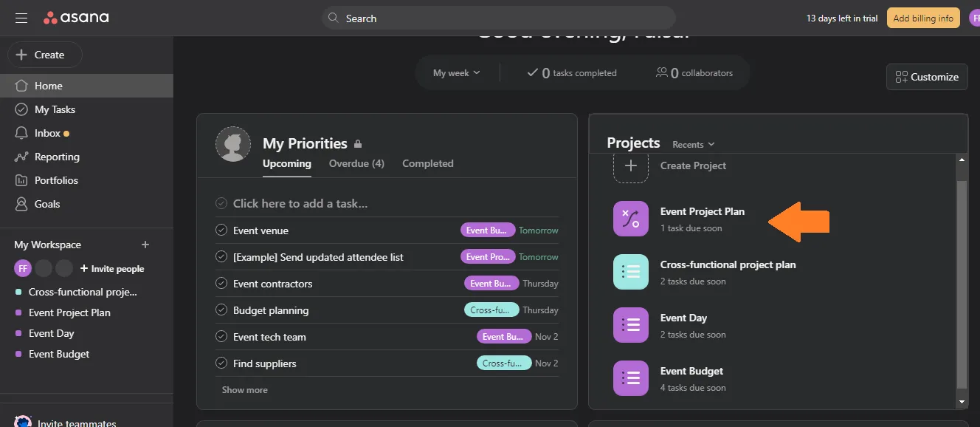Click the Customize button
Image resolution: width=980 pixels, height=427 pixels.
click(927, 77)
